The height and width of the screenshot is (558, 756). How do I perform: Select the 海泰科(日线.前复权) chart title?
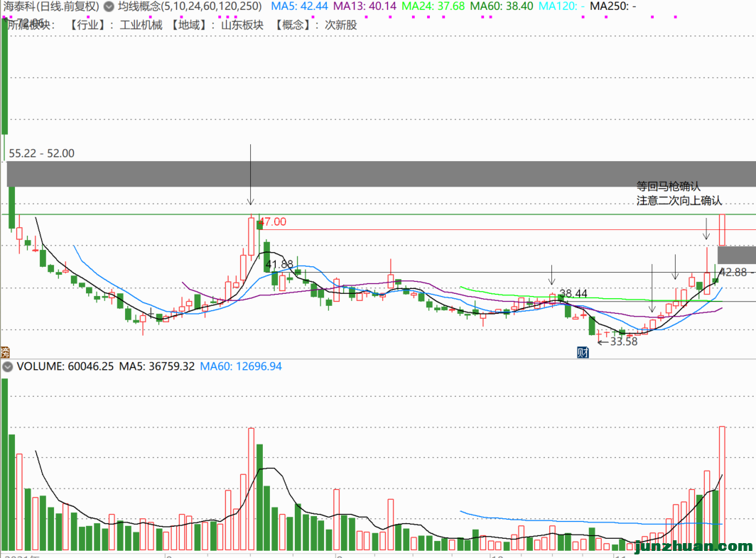(x=52, y=6)
